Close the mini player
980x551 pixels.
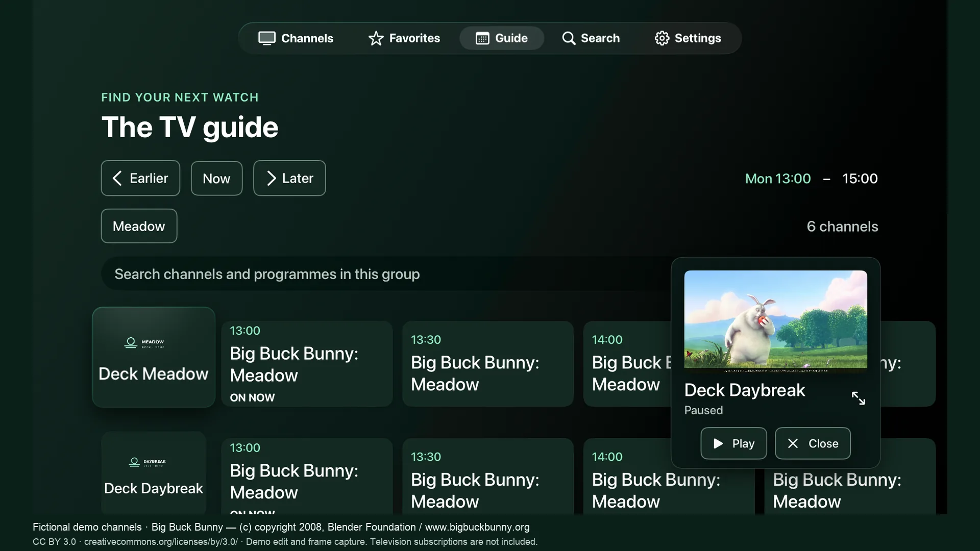pyautogui.click(x=813, y=443)
